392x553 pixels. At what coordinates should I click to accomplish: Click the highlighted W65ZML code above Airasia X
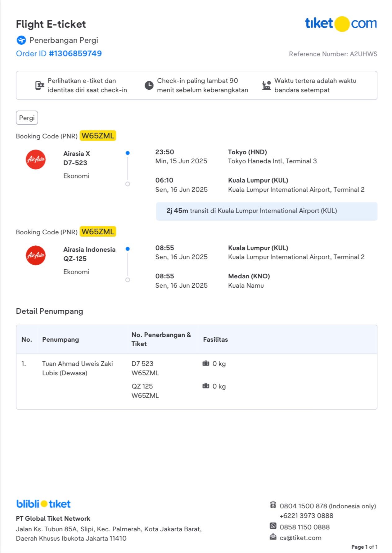tap(98, 136)
